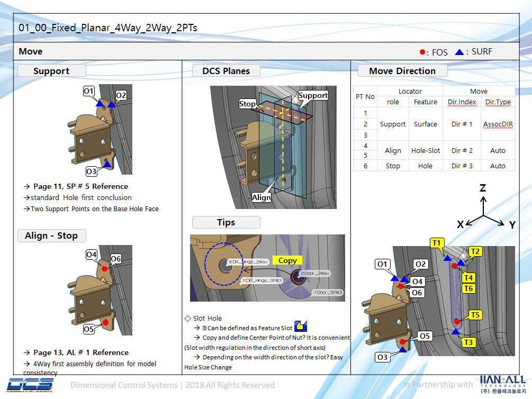Click the Feature Slot icon beside the Slot Hole text
The width and height of the screenshot is (532, 399).
(301, 327)
